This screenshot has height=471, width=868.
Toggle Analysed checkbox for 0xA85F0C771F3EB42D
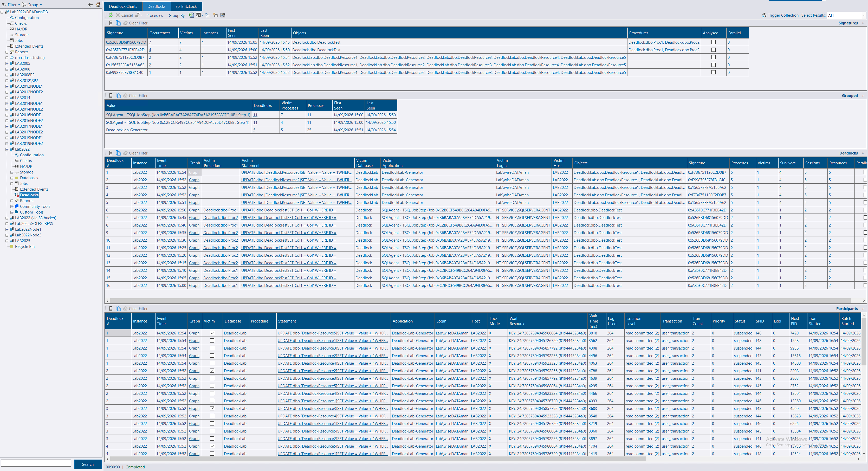(x=713, y=50)
